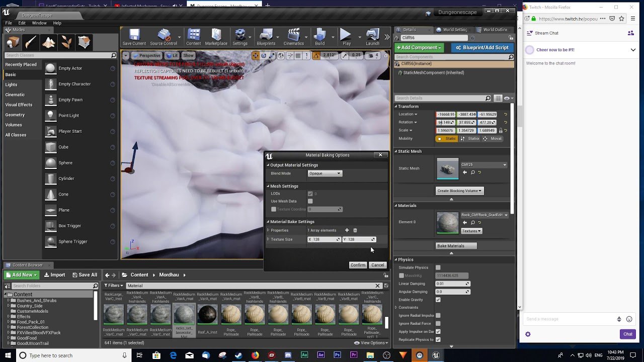This screenshot has width=644, height=362.
Task: Expand the Texture Size property row
Action: point(268,239)
